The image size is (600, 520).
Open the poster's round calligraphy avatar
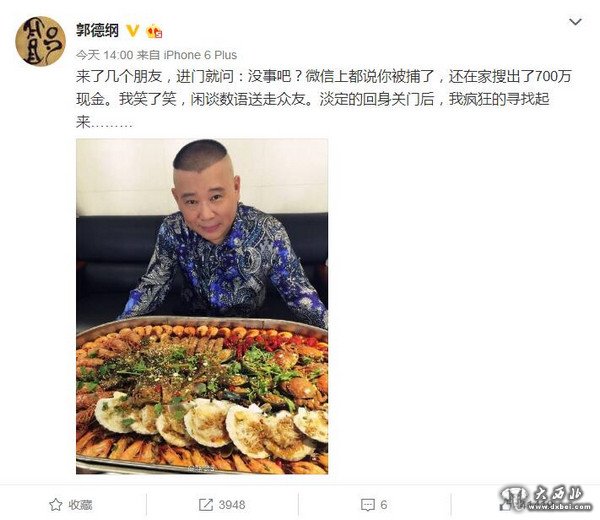pyautogui.click(x=40, y=41)
